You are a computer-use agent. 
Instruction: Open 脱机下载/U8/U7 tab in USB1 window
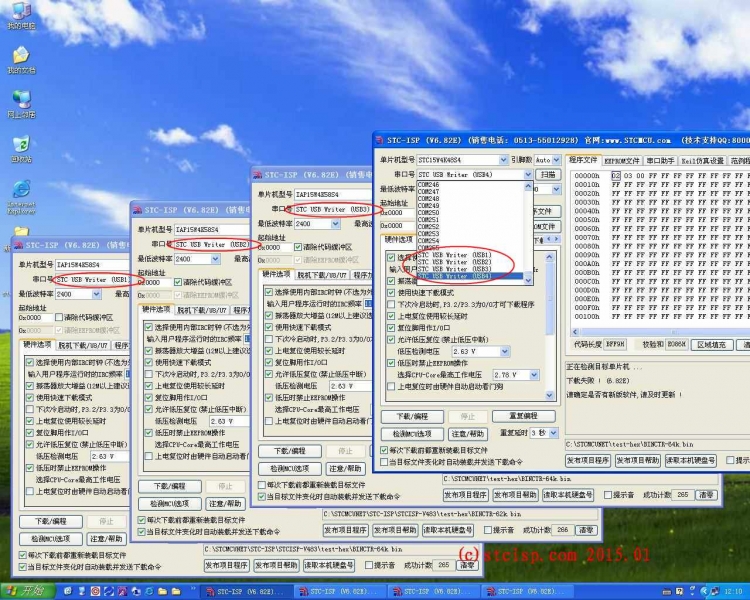[x=83, y=345]
